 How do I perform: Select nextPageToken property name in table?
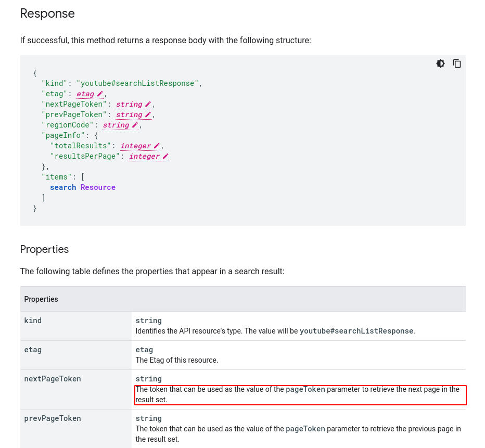53,379
